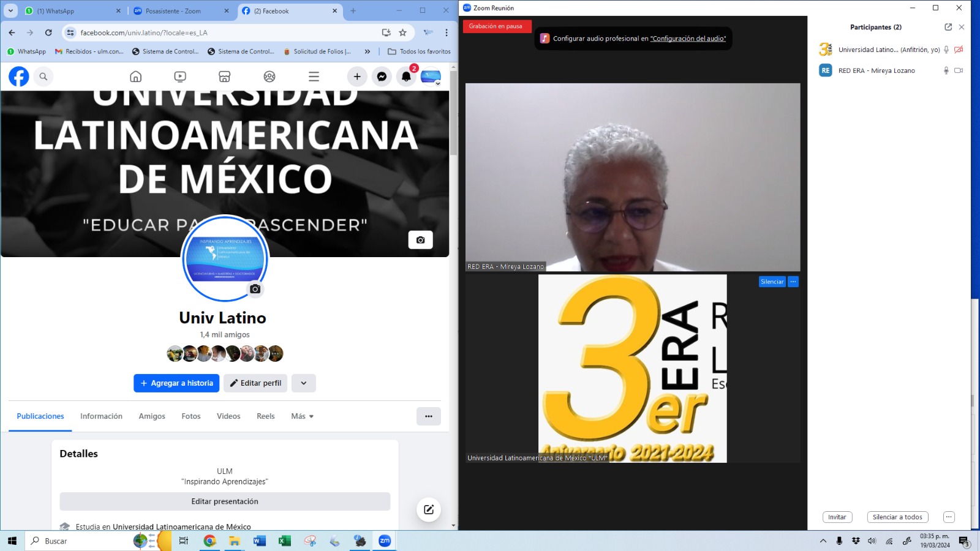Open Facebook notifications bell
This screenshot has height=551, width=980.
click(x=406, y=77)
